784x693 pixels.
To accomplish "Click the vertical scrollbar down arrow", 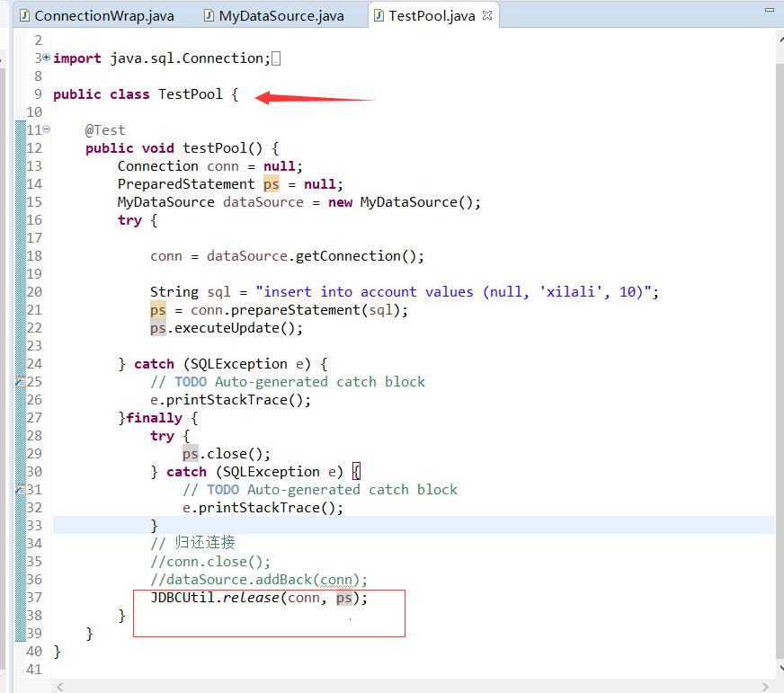I will pyautogui.click(x=780, y=668).
